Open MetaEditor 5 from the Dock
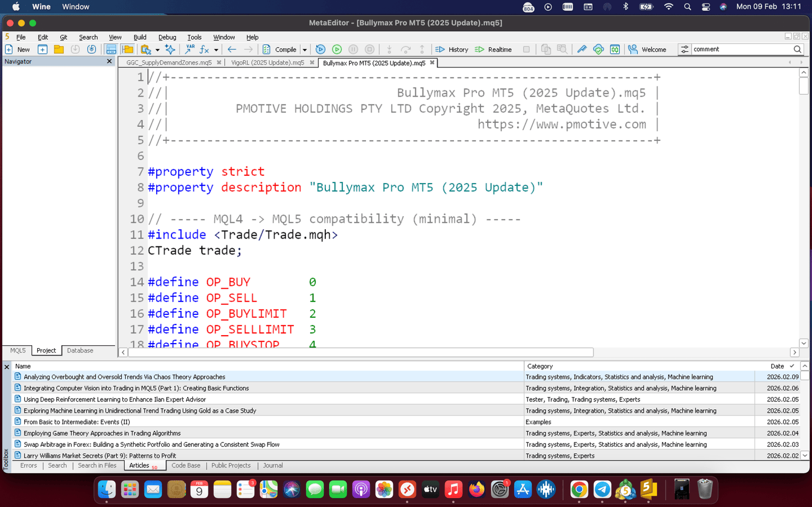The width and height of the screenshot is (812, 507). (x=648, y=489)
